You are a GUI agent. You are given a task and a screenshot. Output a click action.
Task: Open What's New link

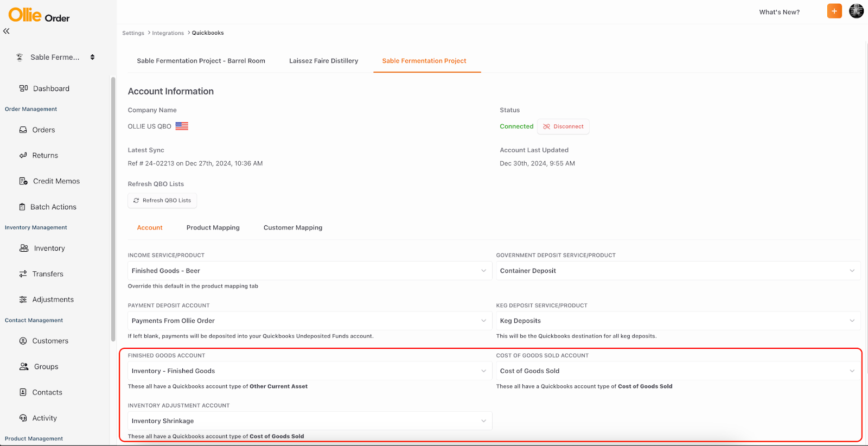[779, 12]
